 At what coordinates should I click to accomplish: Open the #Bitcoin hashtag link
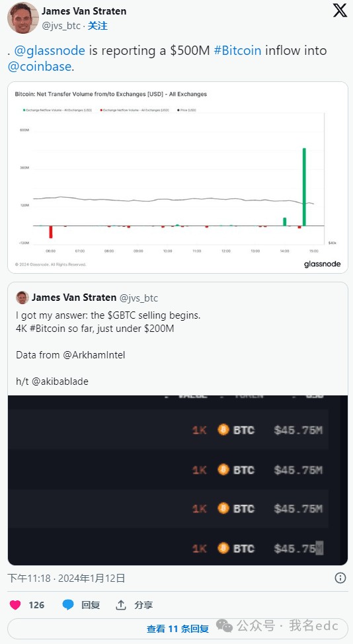point(238,50)
